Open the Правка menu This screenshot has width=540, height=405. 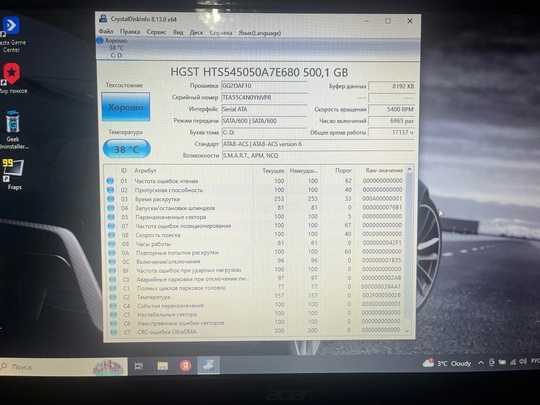[130, 32]
